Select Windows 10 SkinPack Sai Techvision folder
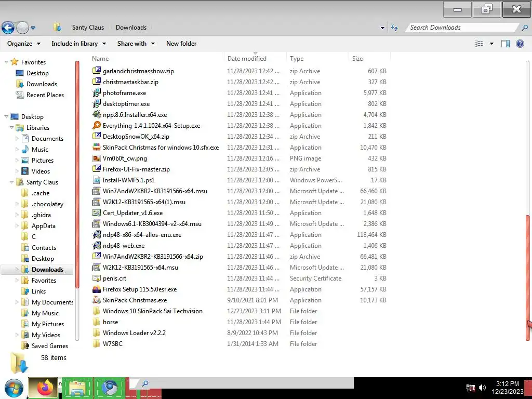The image size is (532, 399). coord(152,311)
